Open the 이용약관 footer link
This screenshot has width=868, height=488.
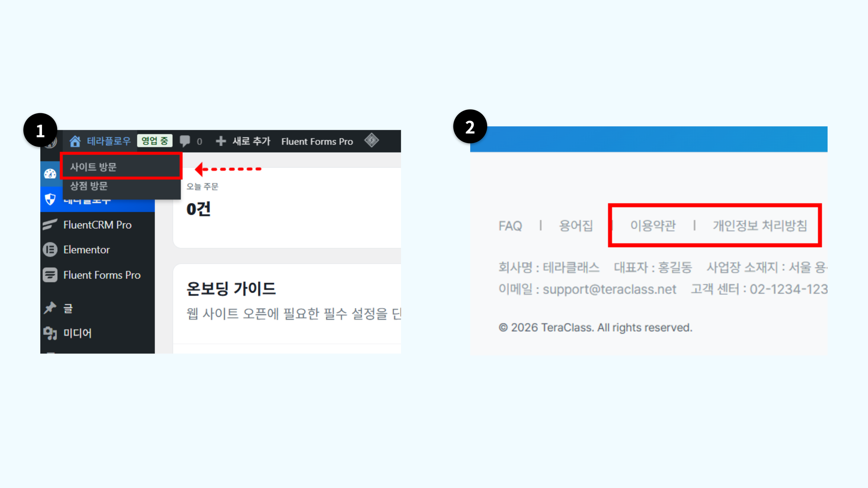click(653, 226)
